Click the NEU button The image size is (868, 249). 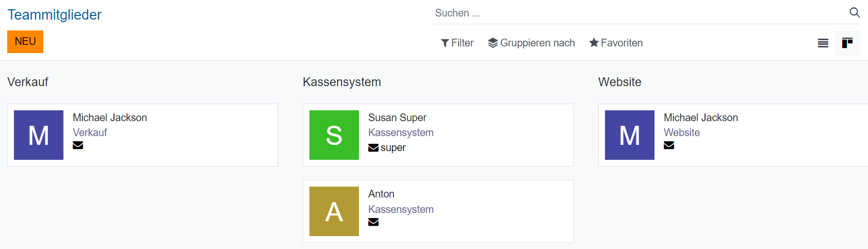pos(25,42)
